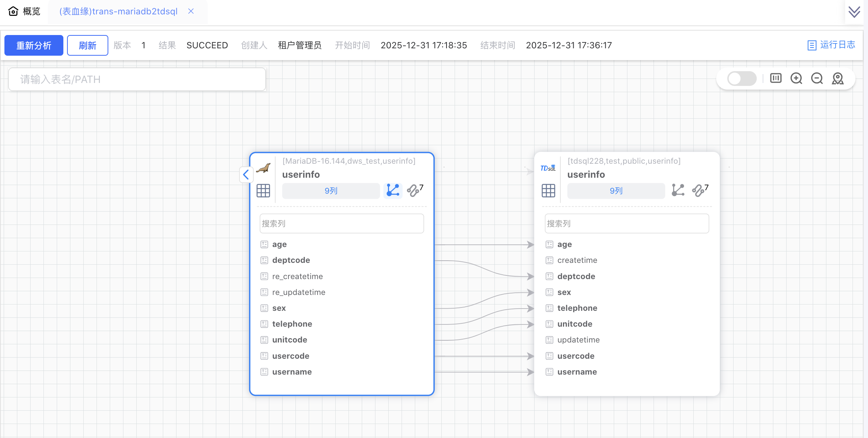
Task: Collapse 9列 column list on MariaDB userinfo
Action: [x=331, y=191]
